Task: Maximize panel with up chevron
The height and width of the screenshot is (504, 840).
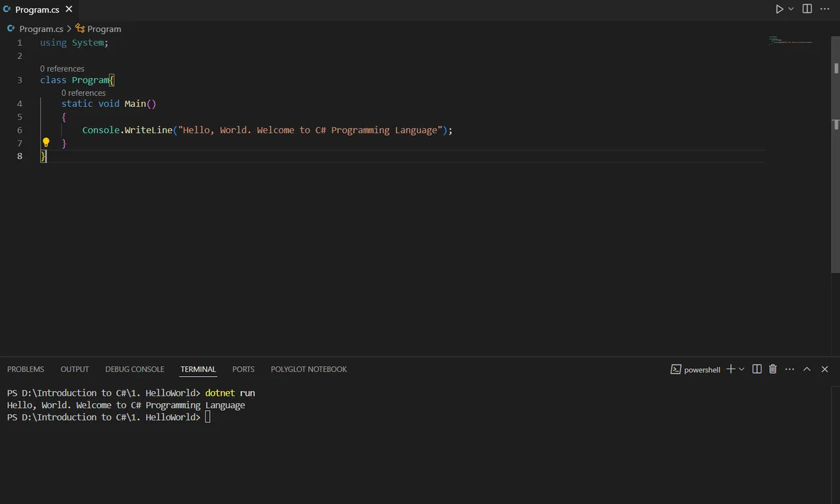Action: 807,369
